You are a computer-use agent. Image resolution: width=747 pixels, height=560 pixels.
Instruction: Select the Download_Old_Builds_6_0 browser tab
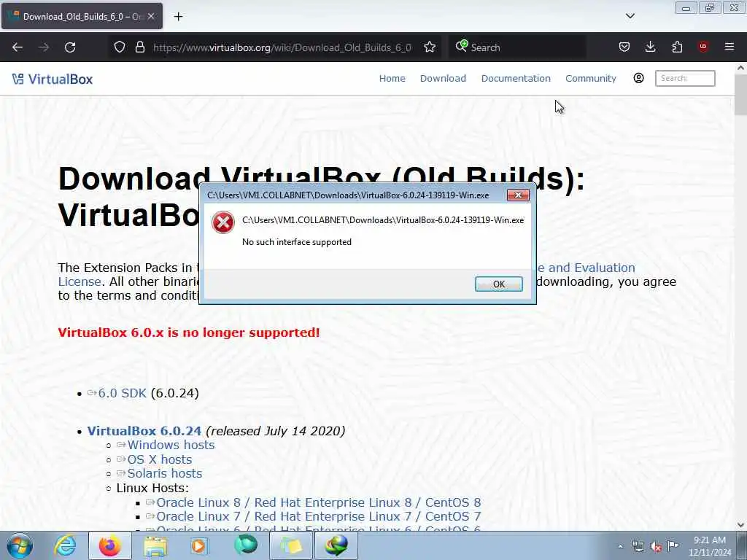tap(82, 16)
